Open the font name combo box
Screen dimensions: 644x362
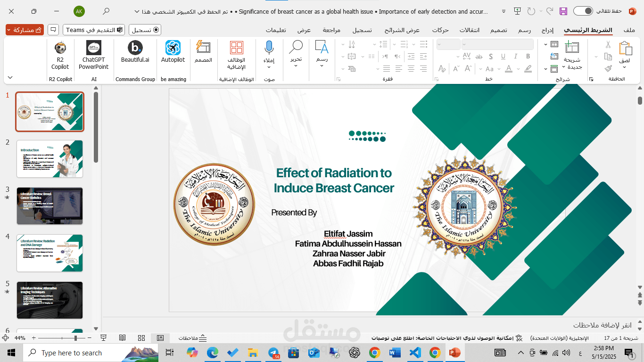point(497,44)
